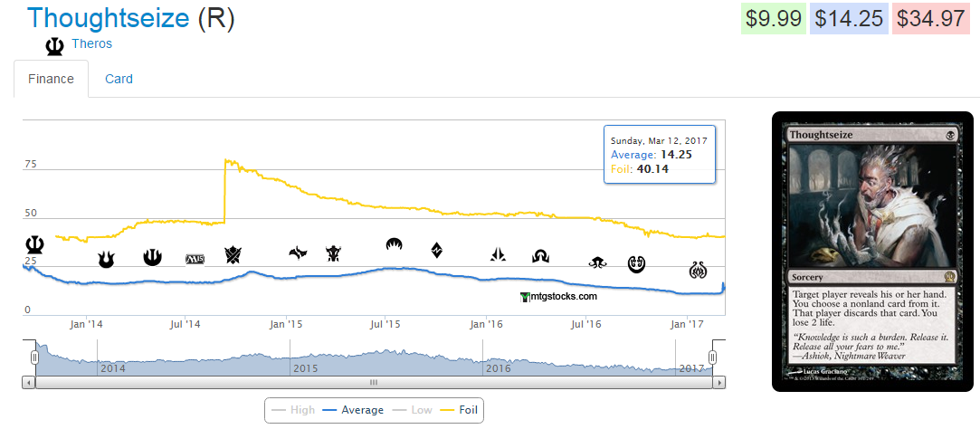980x429 pixels.
Task: Click the 2015 label in the navigator
Action: tap(305, 368)
